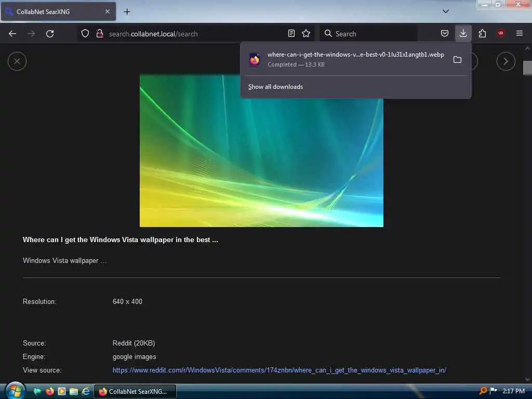The image size is (532, 399).
Task: Click the resolution value 640 x 400
Action: (x=127, y=302)
